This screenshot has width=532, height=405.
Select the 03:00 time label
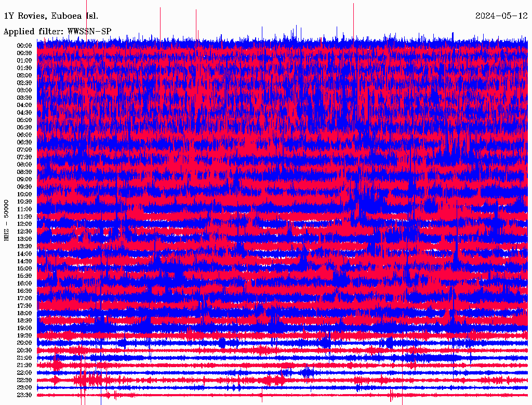[x=24, y=90]
